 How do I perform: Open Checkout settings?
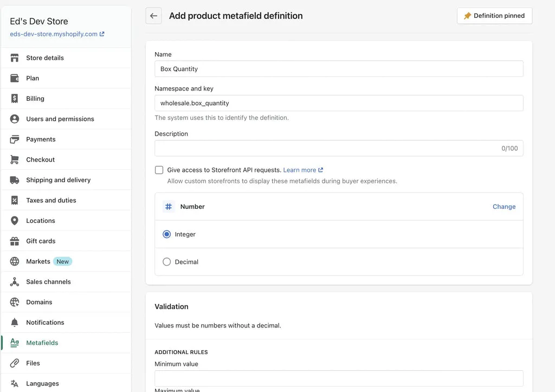click(66, 160)
